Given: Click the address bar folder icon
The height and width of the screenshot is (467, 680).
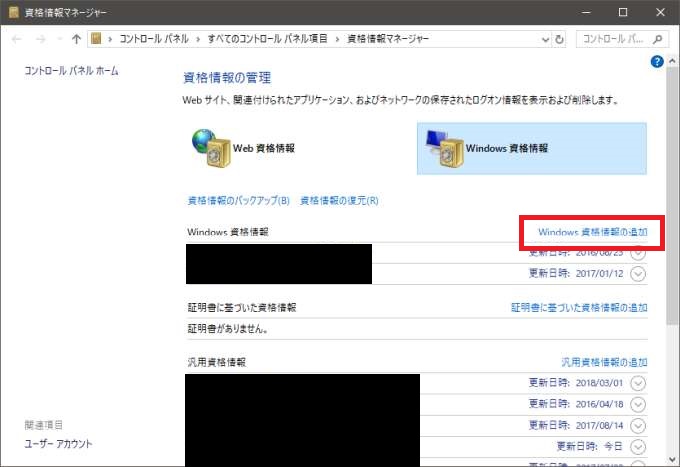Looking at the screenshot, I should point(96,39).
